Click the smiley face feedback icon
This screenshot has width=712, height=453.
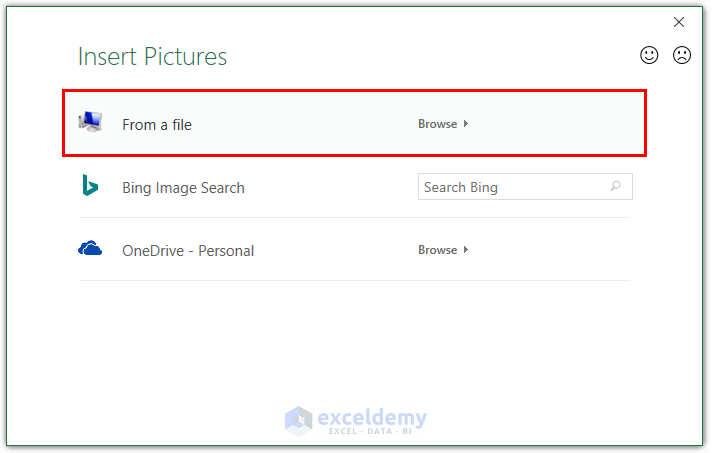tap(649, 56)
